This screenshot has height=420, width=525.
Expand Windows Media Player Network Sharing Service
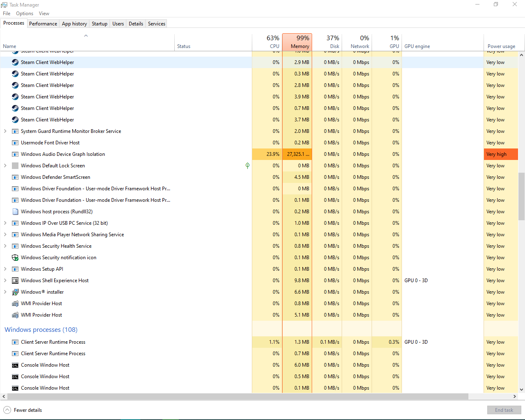pos(5,235)
